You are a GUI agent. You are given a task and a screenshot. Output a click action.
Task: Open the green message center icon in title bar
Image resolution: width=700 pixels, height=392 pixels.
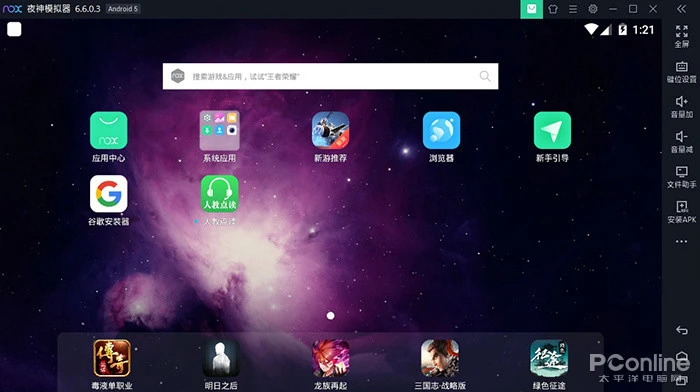point(531,9)
